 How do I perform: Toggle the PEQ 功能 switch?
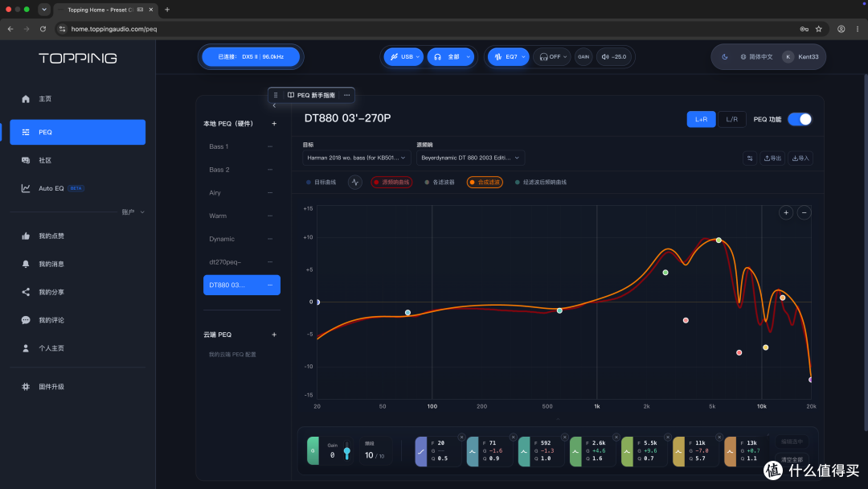click(800, 119)
